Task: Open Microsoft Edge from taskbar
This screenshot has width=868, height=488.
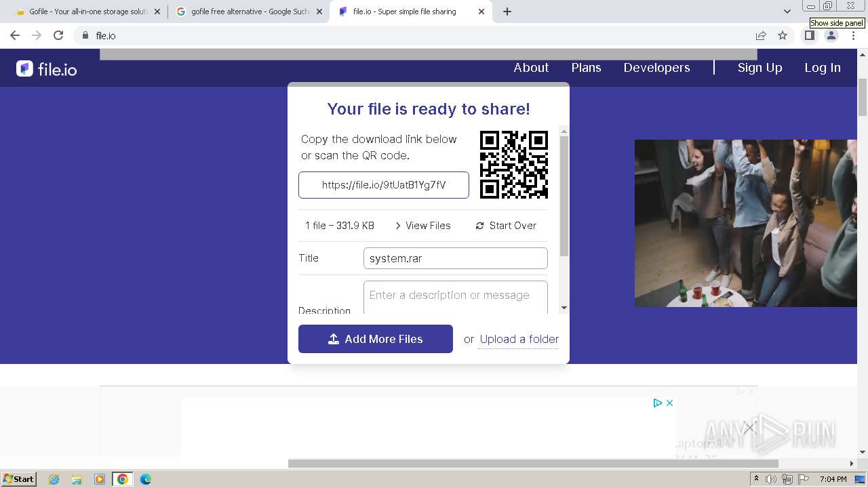Action: [146, 479]
